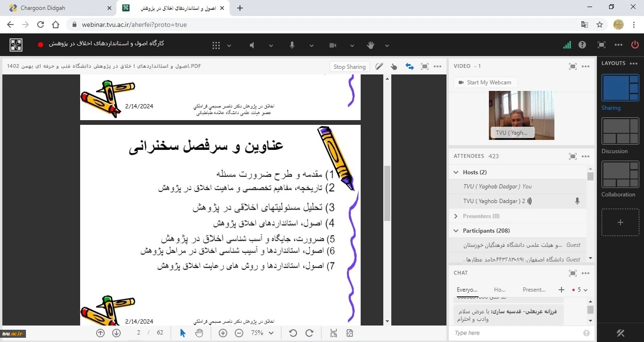Select the Sharing layout thumbnail

coord(620,88)
